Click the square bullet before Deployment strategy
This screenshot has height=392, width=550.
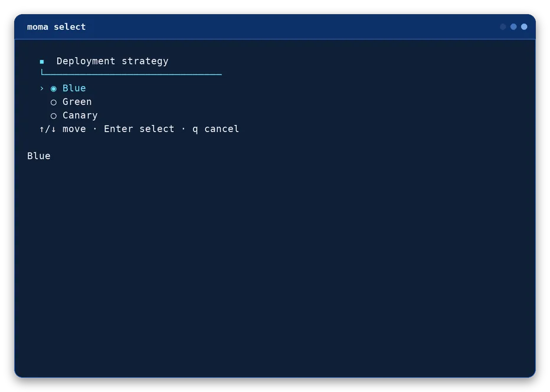pyautogui.click(x=42, y=62)
